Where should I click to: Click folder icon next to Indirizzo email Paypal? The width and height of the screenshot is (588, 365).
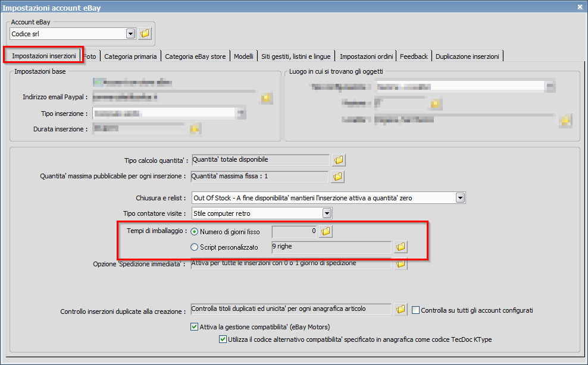pos(266,98)
